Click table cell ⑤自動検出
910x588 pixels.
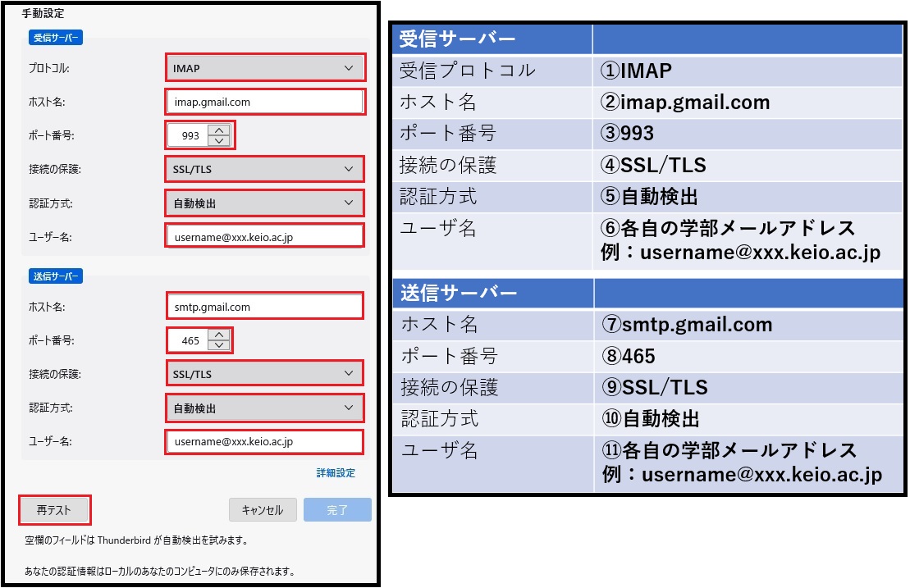point(748,197)
